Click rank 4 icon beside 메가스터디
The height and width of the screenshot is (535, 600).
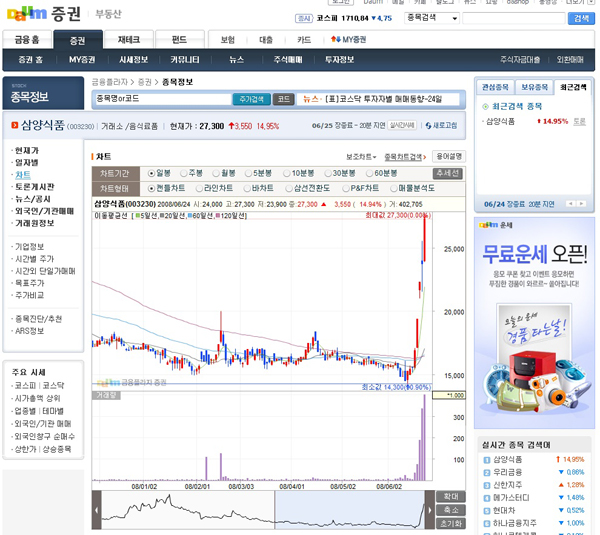(x=487, y=498)
